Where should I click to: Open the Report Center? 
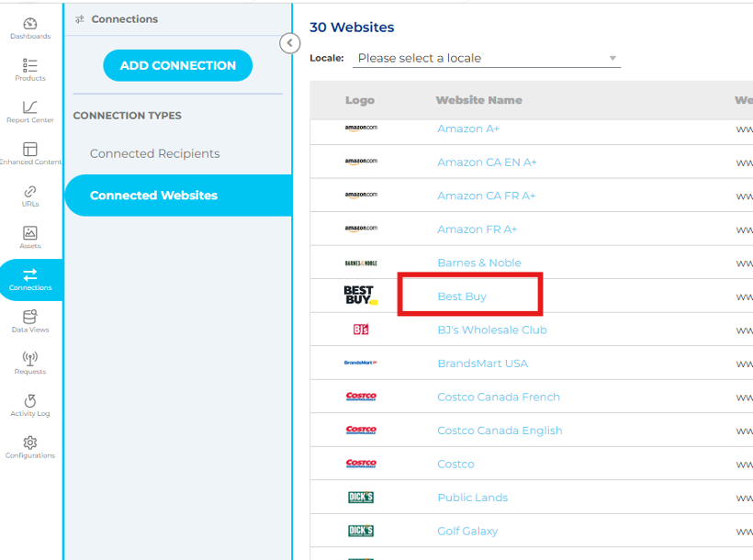(29, 112)
